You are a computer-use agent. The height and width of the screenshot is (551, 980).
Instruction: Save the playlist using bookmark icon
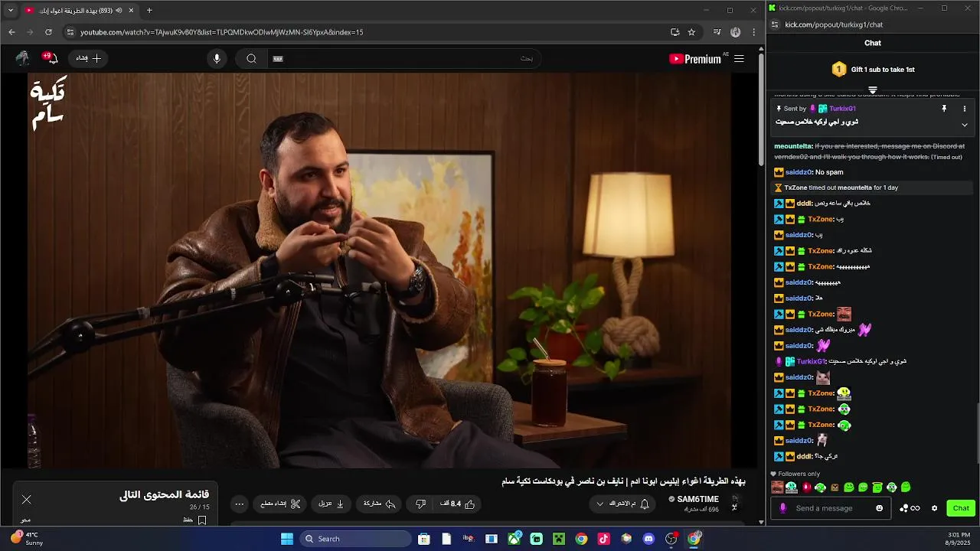202,520
